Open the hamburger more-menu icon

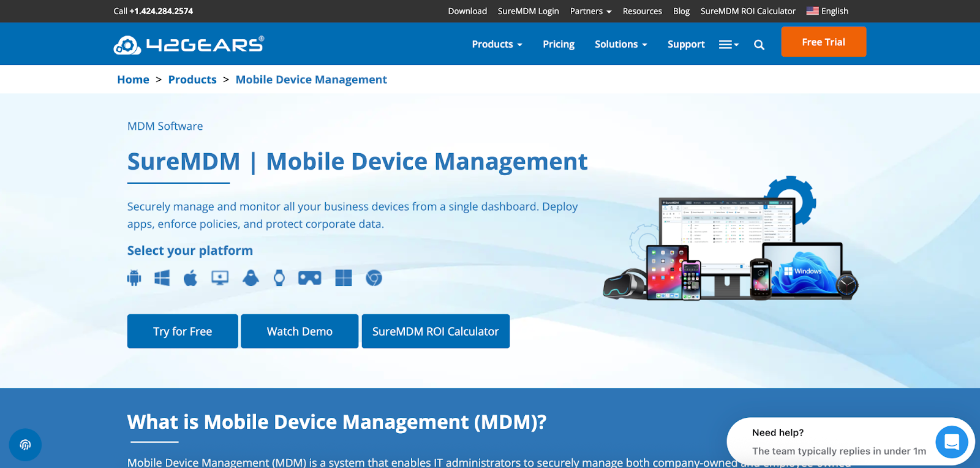[729, 45]
